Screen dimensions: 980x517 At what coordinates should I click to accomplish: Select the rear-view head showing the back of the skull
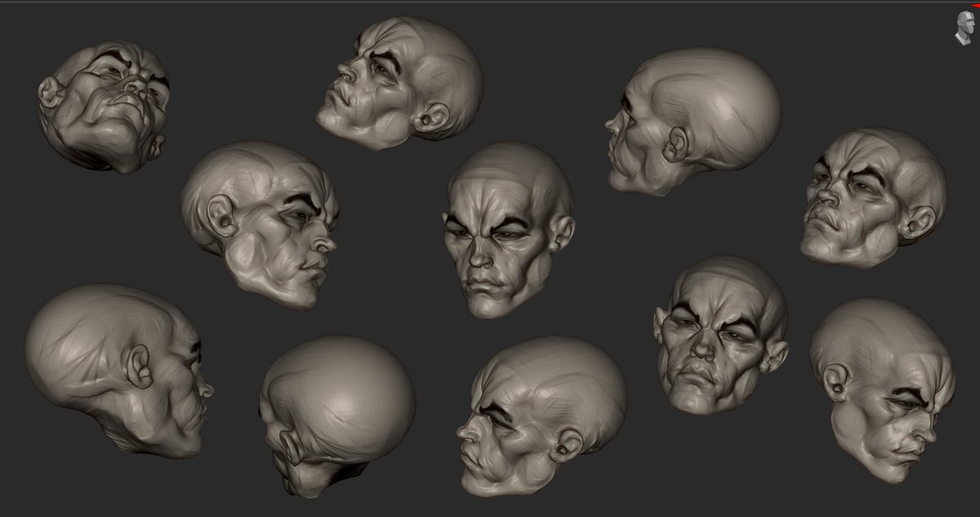pos(337,416)
